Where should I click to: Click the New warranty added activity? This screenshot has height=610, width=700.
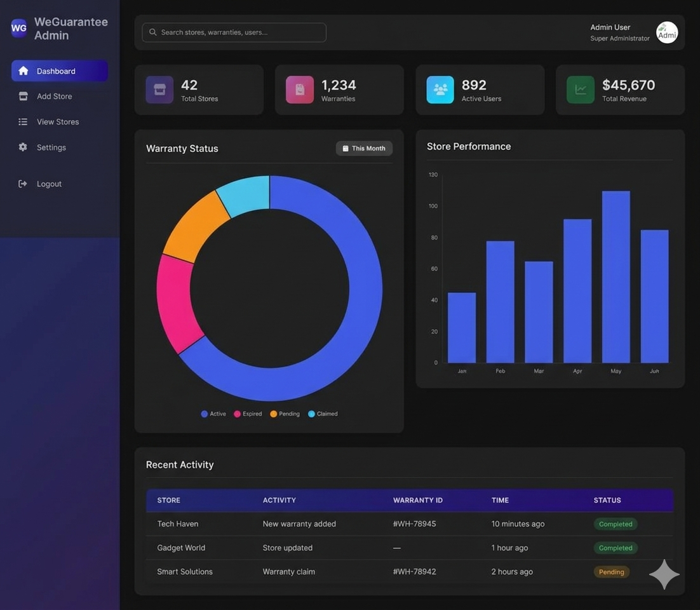(299, 524)
